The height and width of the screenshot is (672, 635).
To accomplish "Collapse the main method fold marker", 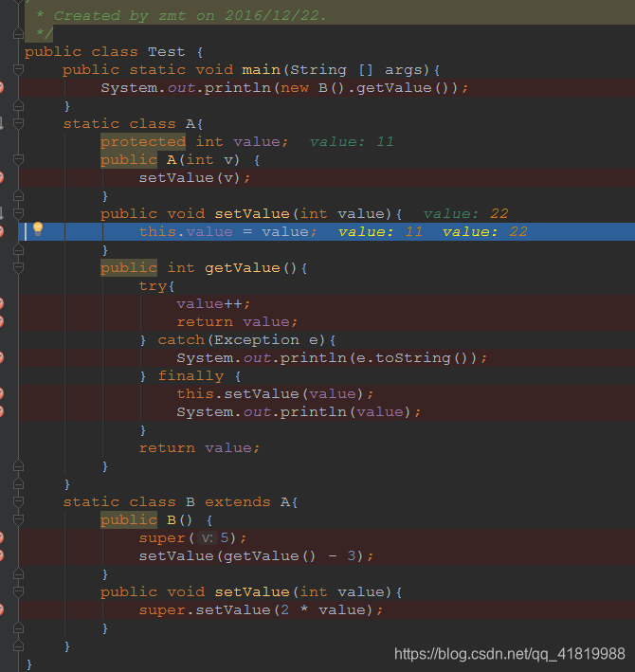I will click(x=18, y=69).
